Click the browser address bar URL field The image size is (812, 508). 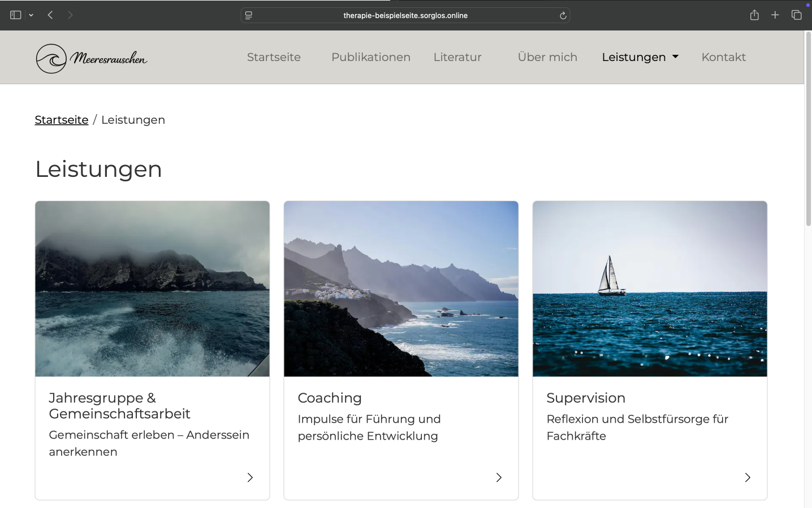405,15
